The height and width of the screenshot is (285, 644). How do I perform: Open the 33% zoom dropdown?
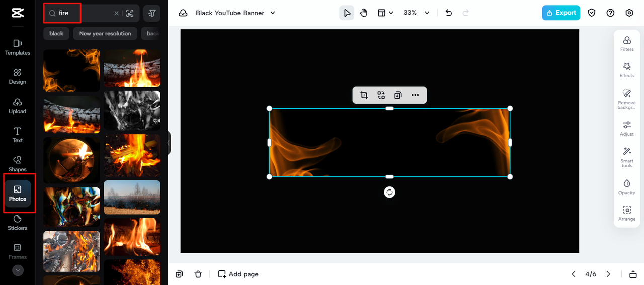point(416,13)
